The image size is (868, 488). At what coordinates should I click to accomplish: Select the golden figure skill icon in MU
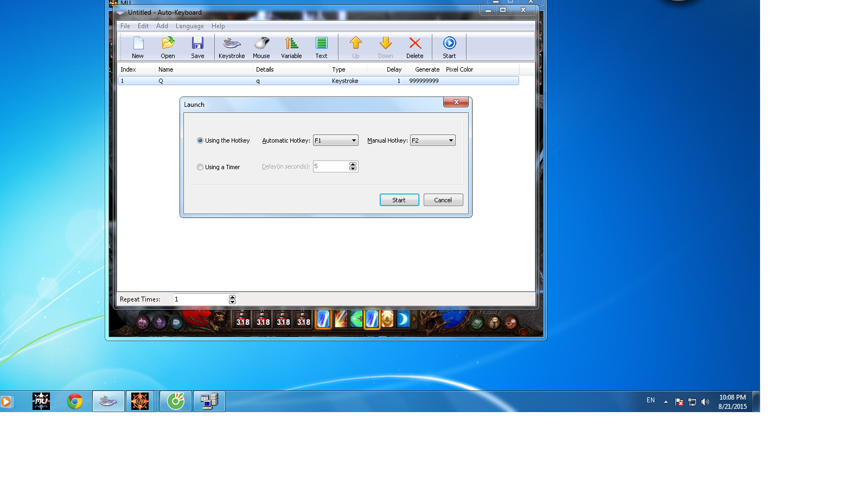[387, 319]
